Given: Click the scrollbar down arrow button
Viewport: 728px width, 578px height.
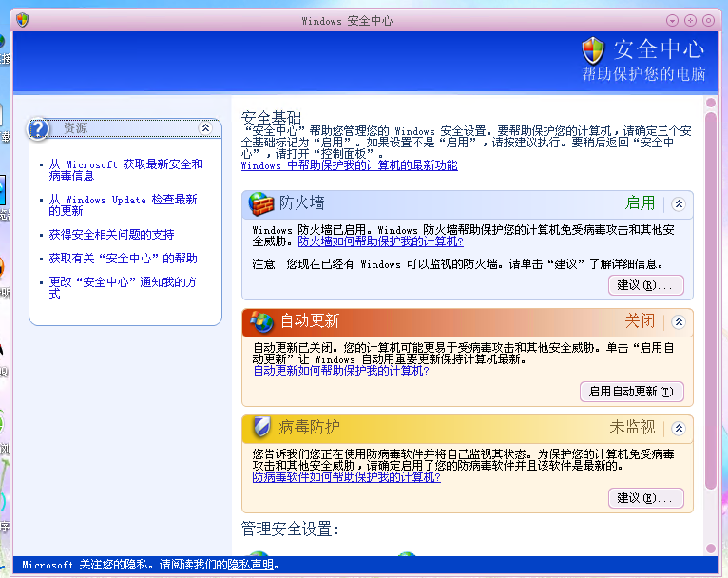Looking at the screenshot, I should (x=710, y=549).
